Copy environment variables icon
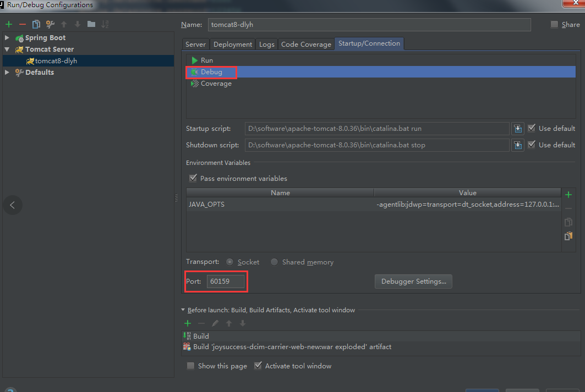Viewport: 585px width, 392px height. 568,222
